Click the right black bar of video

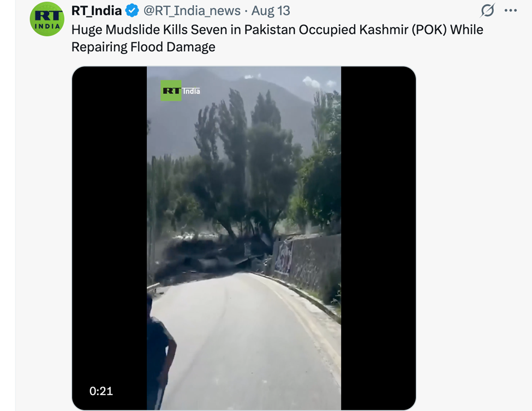(378, 238)
